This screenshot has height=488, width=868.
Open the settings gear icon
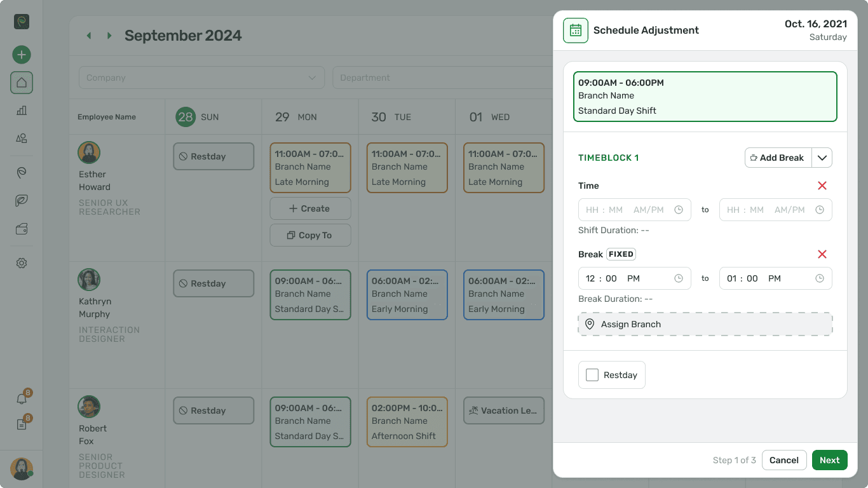tap(22, 263)
